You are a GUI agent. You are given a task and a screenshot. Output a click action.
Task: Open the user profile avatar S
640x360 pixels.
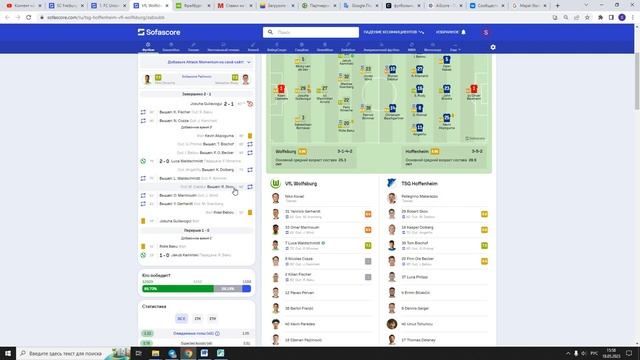[486, 32]
